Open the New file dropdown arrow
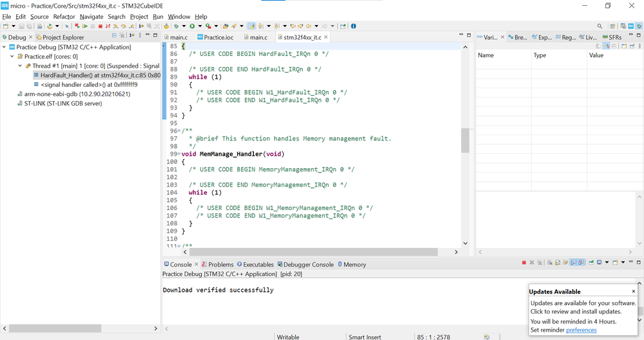Viewport: 644px width, 340px height. [x=14, y=26]
